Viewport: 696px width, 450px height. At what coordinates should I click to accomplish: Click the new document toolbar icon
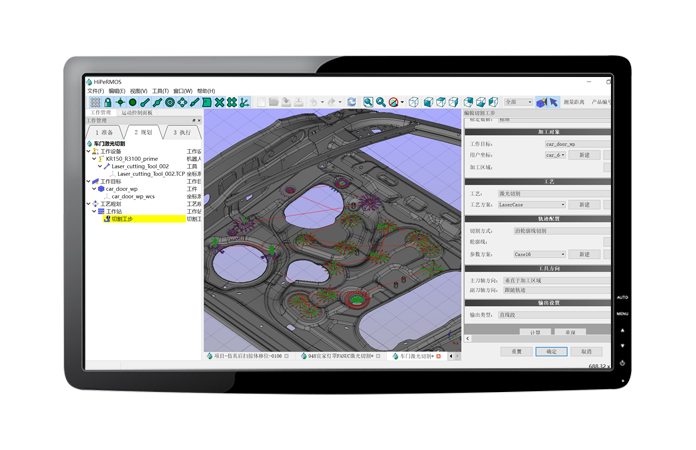pos(261,103)
